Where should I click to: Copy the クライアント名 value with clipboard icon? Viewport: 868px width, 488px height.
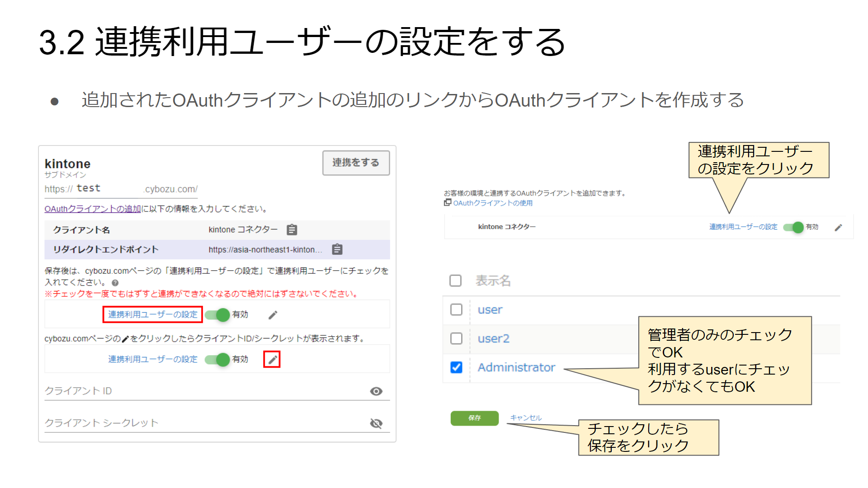point(292,230)
